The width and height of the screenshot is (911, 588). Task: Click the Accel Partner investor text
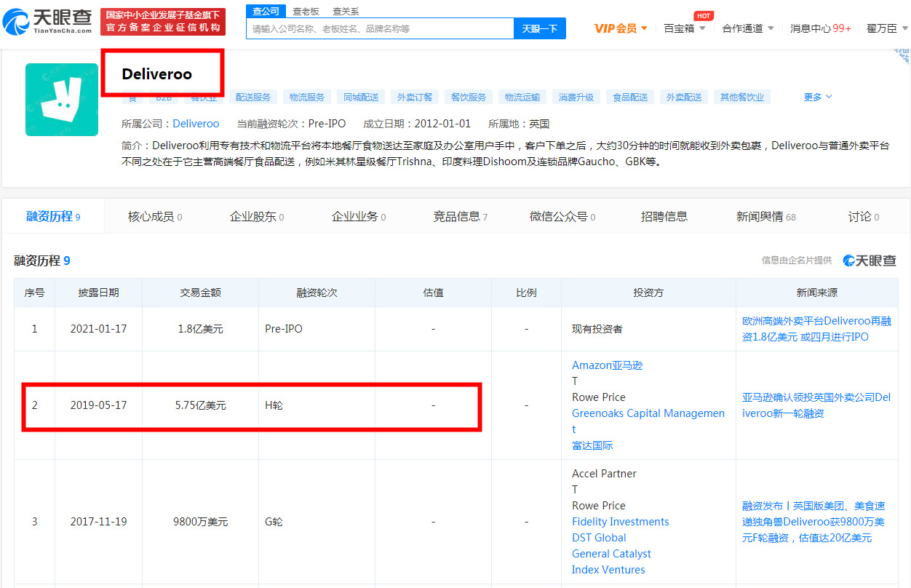click(x=604, y=474)
